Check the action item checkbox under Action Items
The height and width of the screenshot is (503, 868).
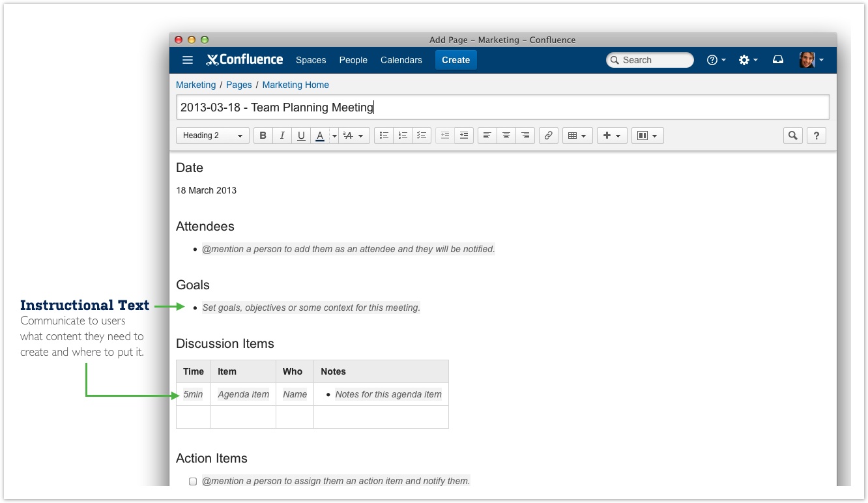192,481
